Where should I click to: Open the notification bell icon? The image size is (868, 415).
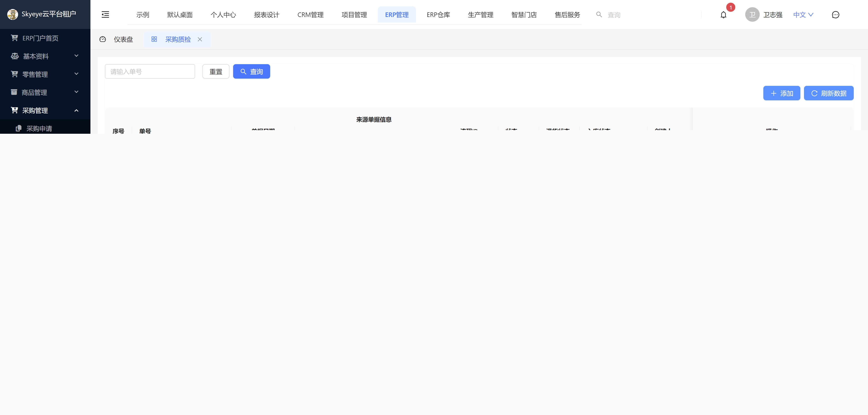[x=723, y=15]
